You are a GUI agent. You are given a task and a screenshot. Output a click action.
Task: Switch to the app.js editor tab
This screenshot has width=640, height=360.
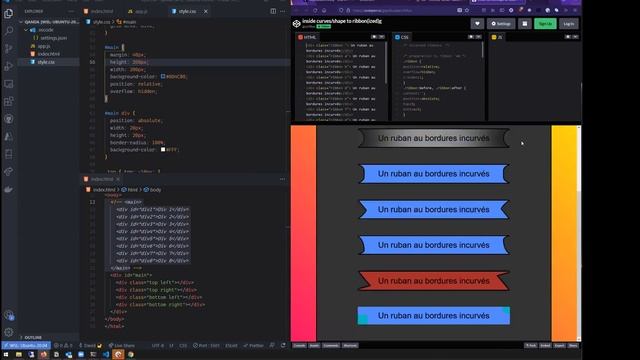138,11
